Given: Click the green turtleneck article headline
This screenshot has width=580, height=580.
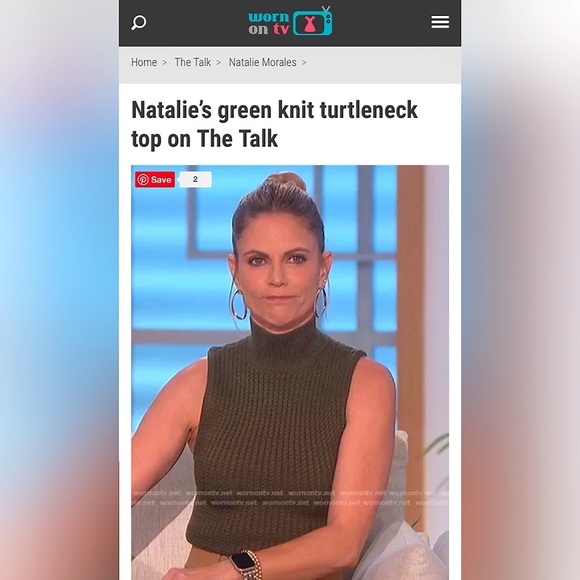Looking at the screenshot, I should tap(274, 124).
